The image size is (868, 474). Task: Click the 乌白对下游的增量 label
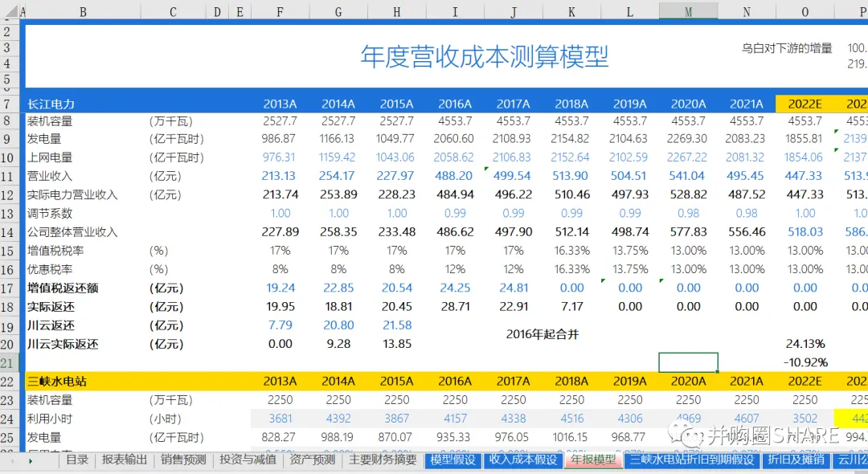click(787, 48)
